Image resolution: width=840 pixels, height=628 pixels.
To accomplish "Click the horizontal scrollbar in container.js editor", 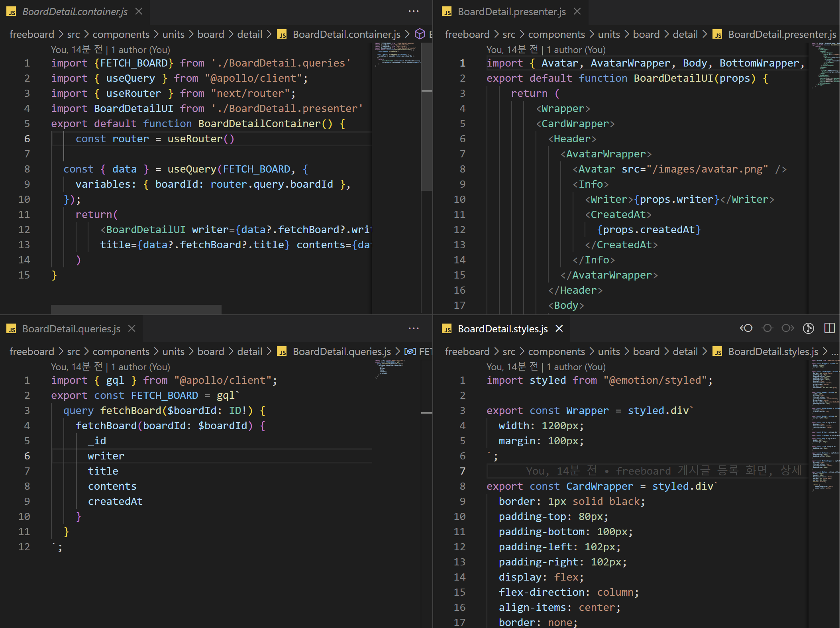I will pos(136,309).
